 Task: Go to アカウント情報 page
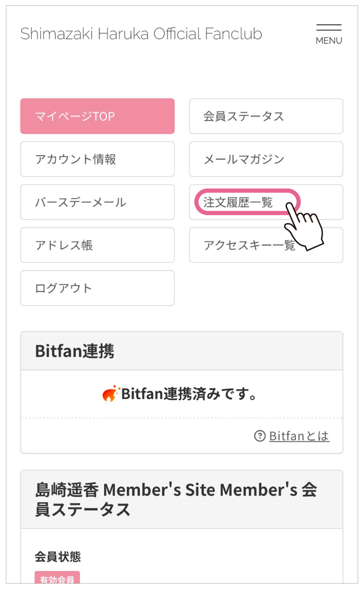point(97,159)
